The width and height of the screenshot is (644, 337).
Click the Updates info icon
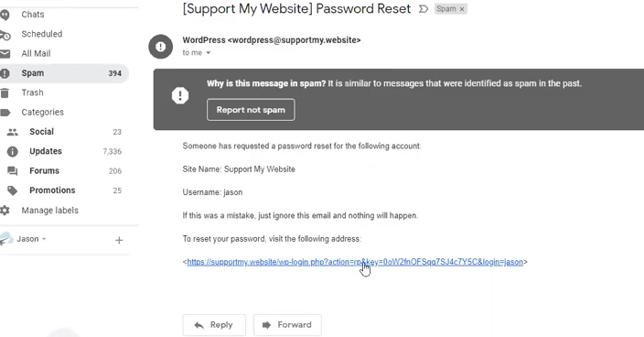(13, 152)
